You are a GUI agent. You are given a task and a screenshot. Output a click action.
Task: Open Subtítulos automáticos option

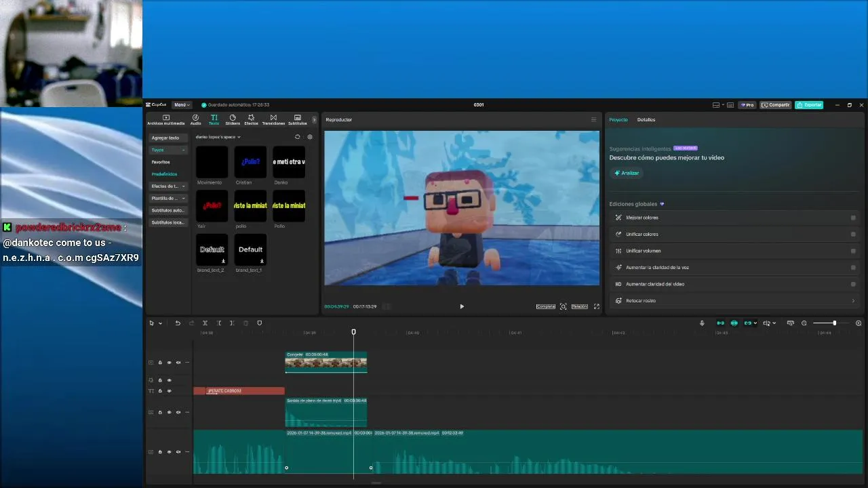tap(167, 211)
